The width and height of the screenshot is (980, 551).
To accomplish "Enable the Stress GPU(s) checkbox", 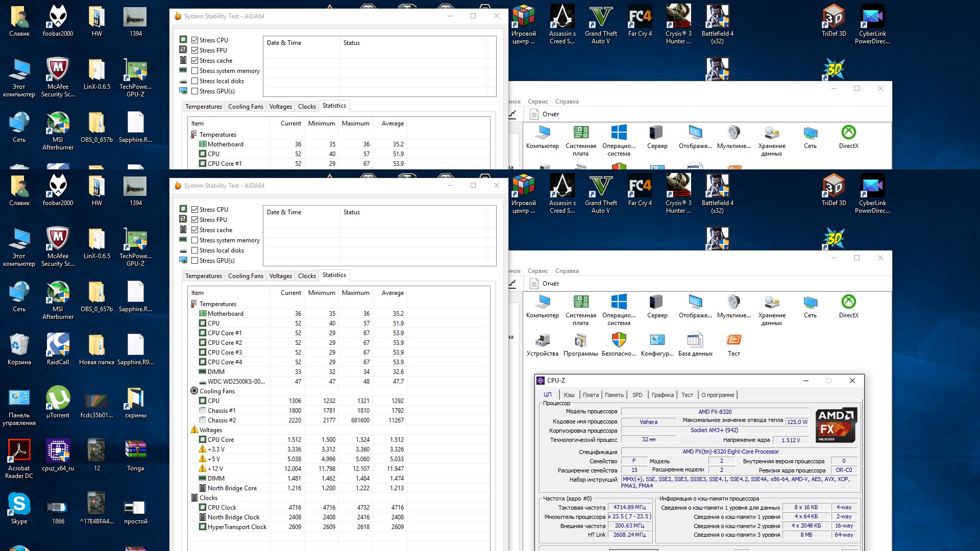I will pos(194,261).
